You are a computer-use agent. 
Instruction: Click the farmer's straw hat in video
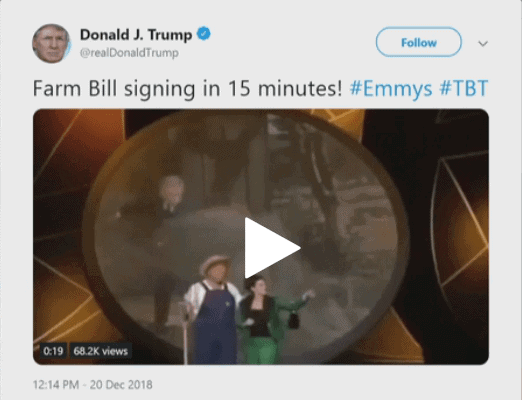(215, 263)
